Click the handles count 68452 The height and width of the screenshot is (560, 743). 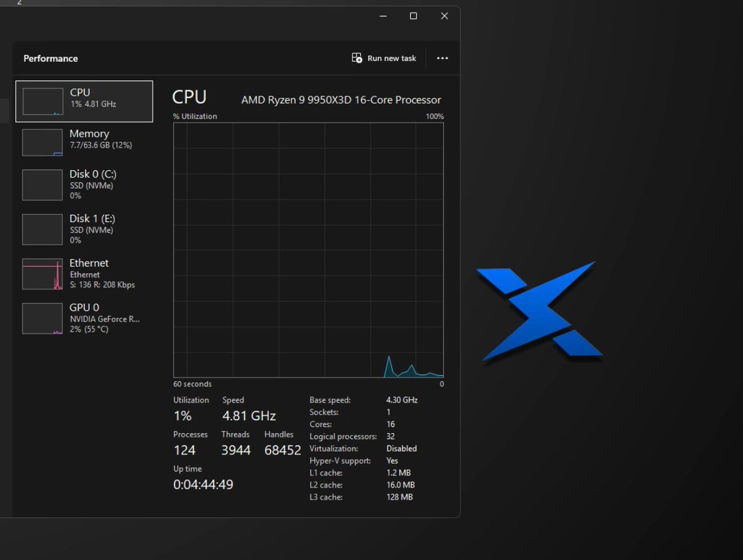pos(282,450)
